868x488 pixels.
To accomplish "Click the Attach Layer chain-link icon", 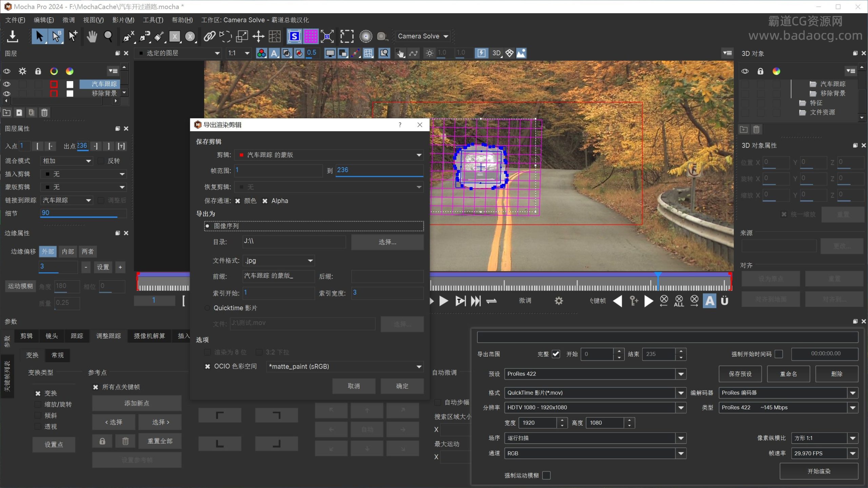I will point(210,36).
